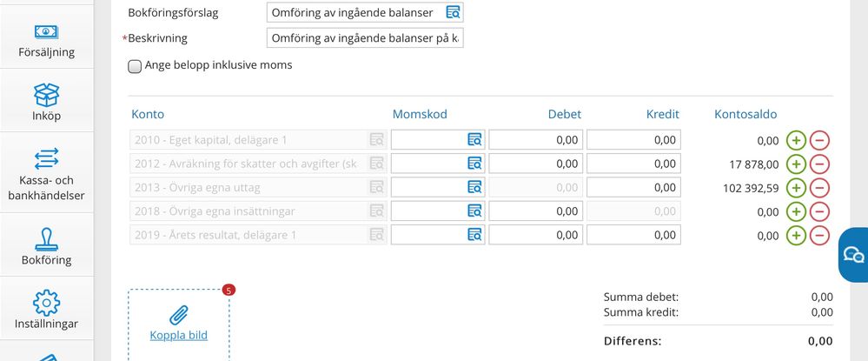Image resolution: width=868 pixels, height=361 pixels.
Task: Click the Koppla bild link
Action: (179, 335)
